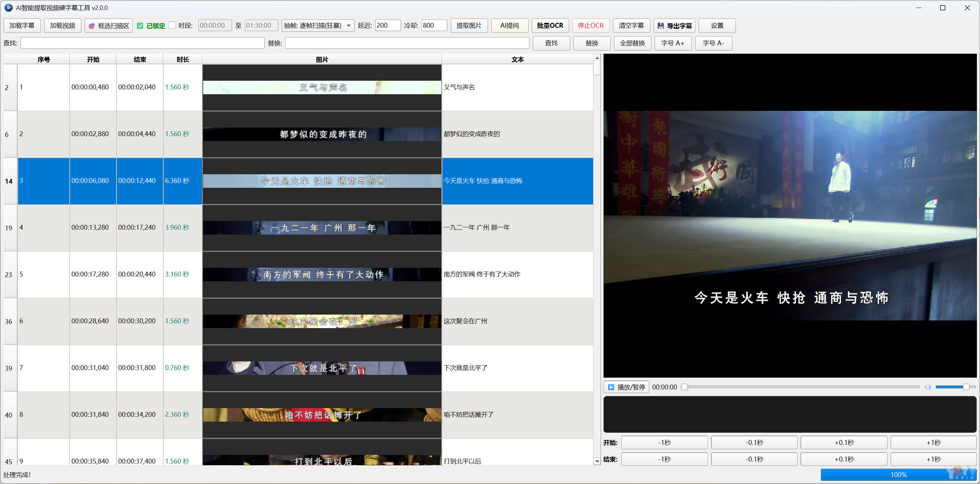The image size is (980, 484).
Task: Click 开始 row +0.1秒 button
Action: [x=844, y=442]
